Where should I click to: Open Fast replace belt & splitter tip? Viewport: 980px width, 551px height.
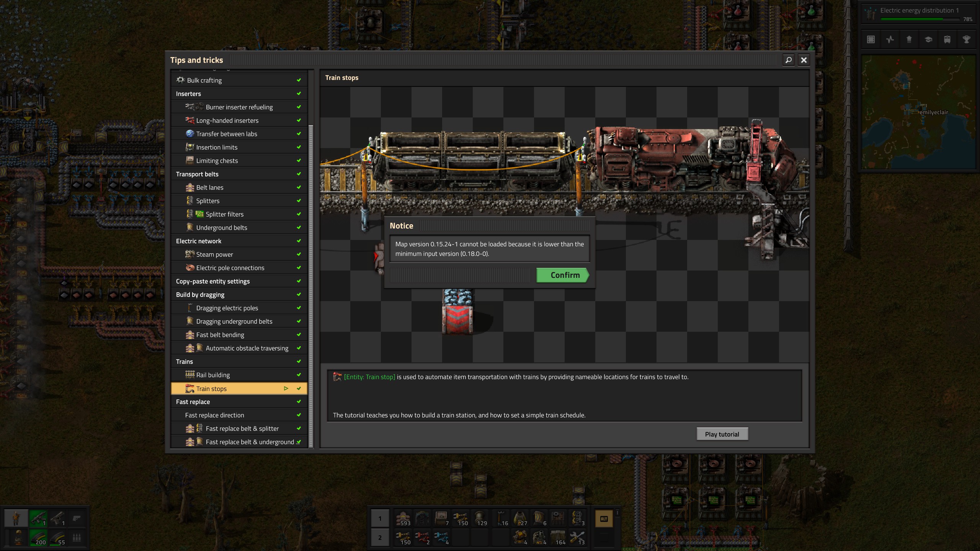click(239, 429)
